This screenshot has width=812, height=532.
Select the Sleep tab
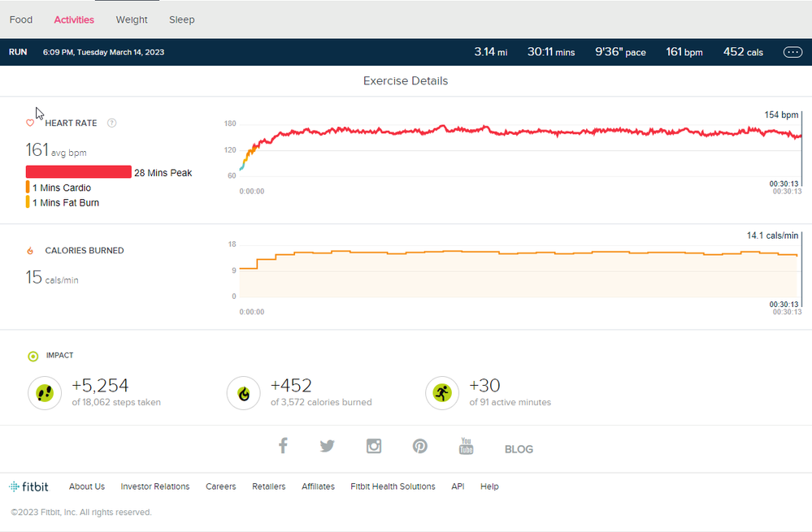(182, 19)
